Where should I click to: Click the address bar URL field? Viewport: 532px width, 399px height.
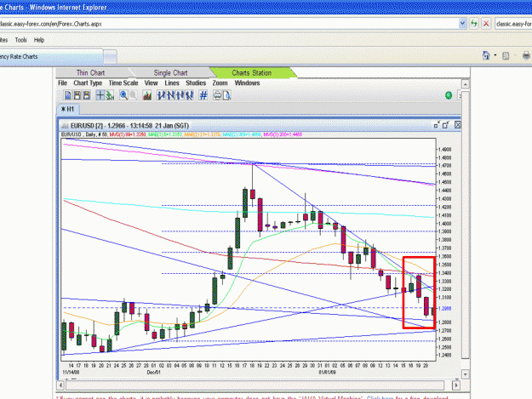pos(229,24)
